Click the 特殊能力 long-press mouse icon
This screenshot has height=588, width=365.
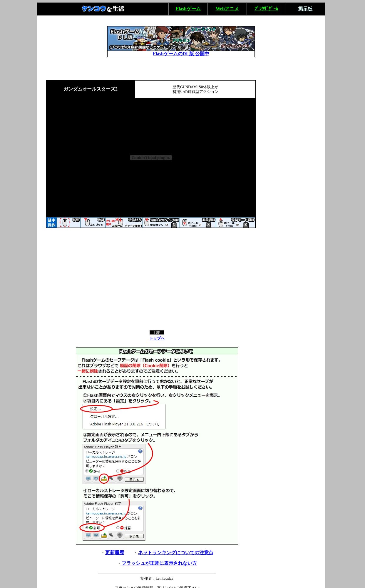click(120, 222)
